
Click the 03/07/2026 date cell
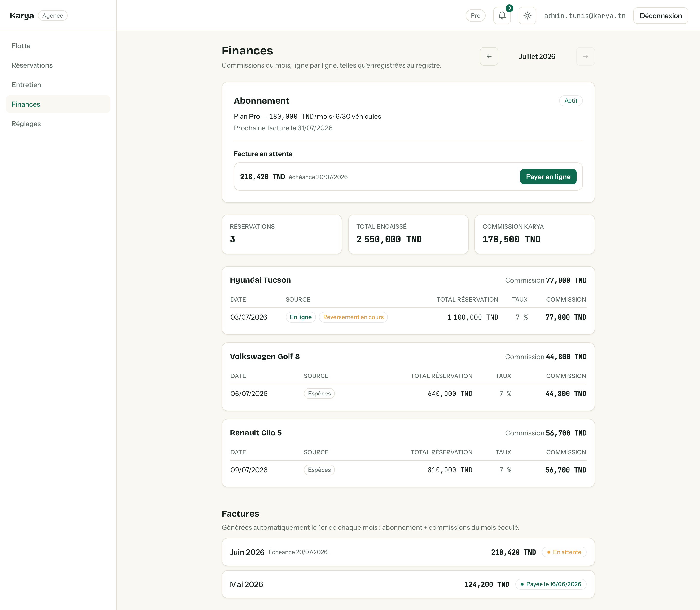249,317
